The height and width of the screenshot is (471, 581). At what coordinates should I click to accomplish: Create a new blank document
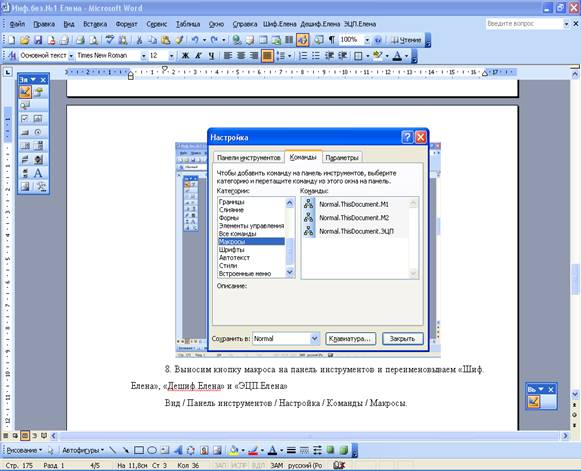point(12,40)
